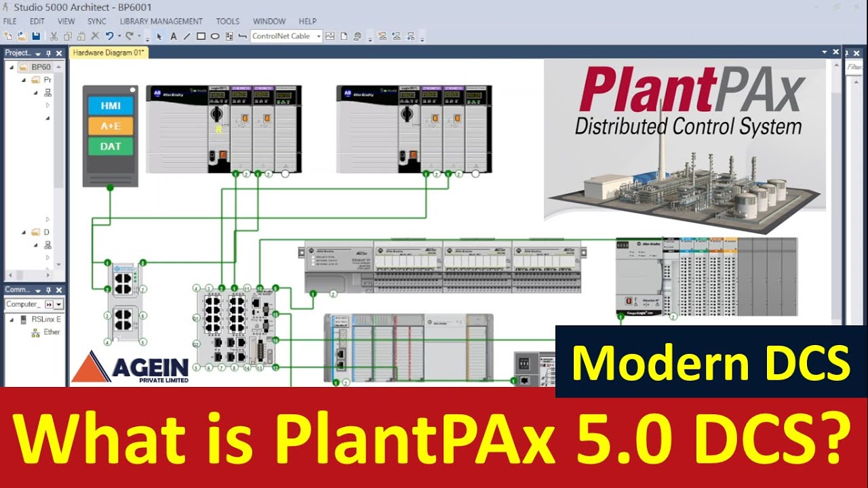This screenshot has width=868, height=488.
Task: Click the Delete X toolbar icon
Action: point(95,36)
